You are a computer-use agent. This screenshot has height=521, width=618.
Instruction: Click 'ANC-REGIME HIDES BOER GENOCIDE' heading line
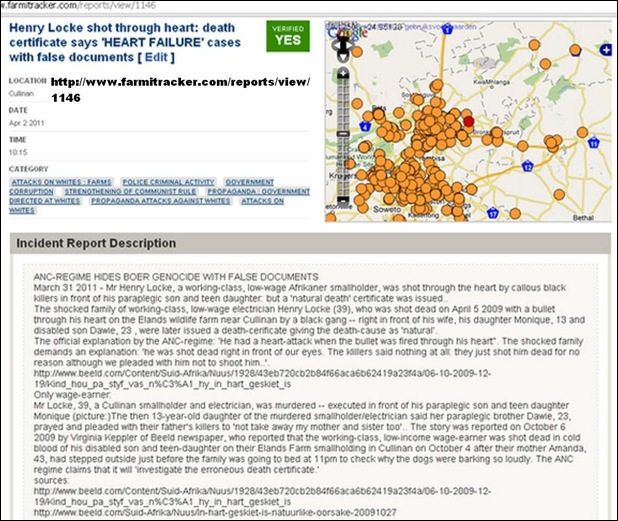click(176, 277)
